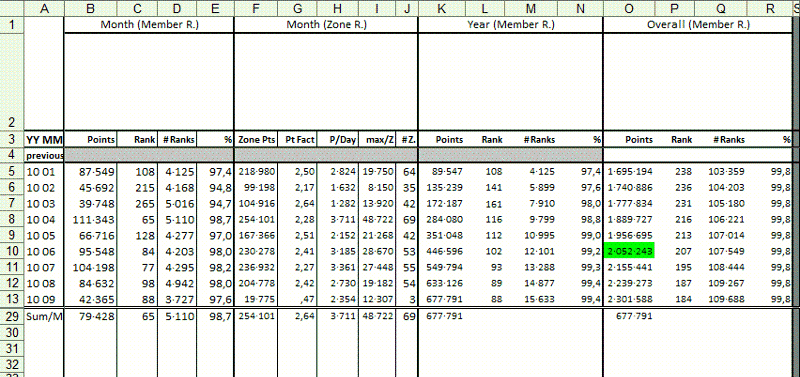Select column Q header
Screen dimensions: 800x377
point(721,8)
